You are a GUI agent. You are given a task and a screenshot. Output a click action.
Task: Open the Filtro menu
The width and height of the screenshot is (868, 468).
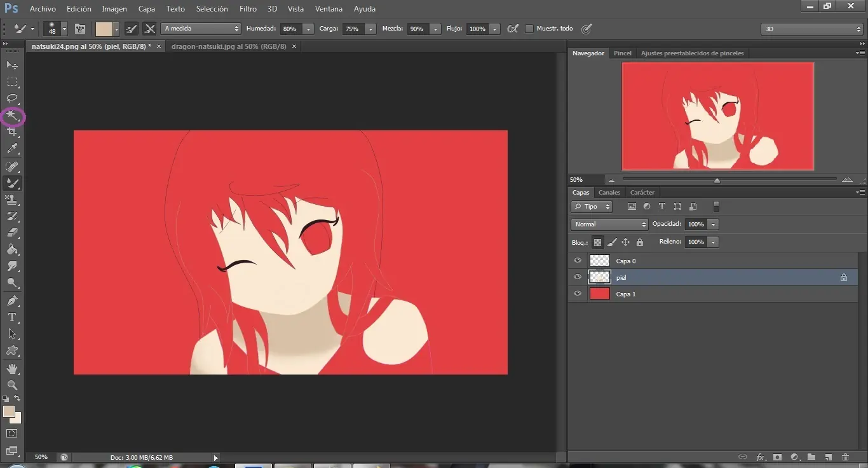point(248,9)
